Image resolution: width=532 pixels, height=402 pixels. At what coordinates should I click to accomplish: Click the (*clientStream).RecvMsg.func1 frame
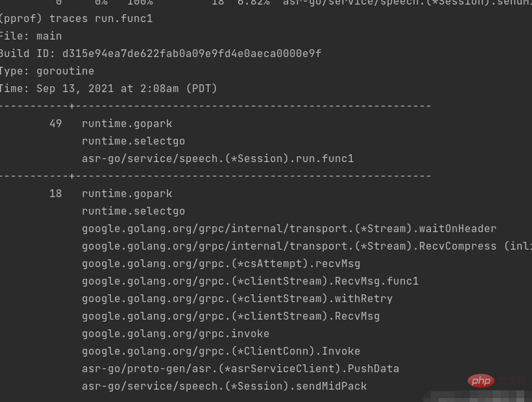(x=250, y=281)
